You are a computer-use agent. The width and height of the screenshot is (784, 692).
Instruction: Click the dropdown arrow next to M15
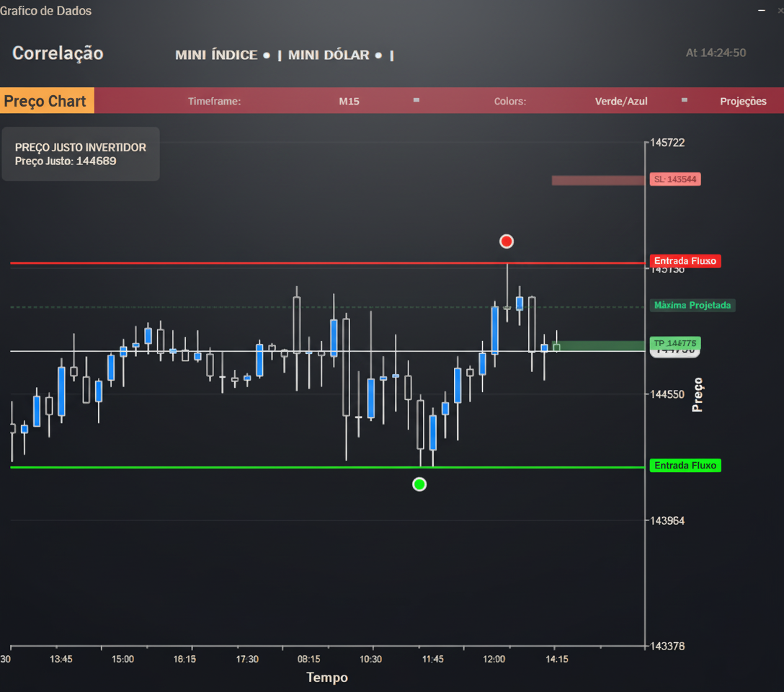(416, 100)
